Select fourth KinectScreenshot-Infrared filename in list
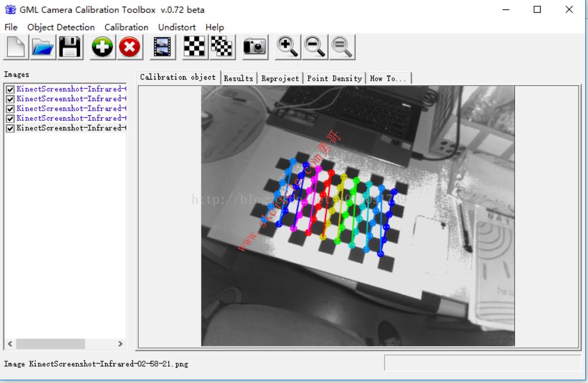Screen dimensions: 588x383 [71, 119]
